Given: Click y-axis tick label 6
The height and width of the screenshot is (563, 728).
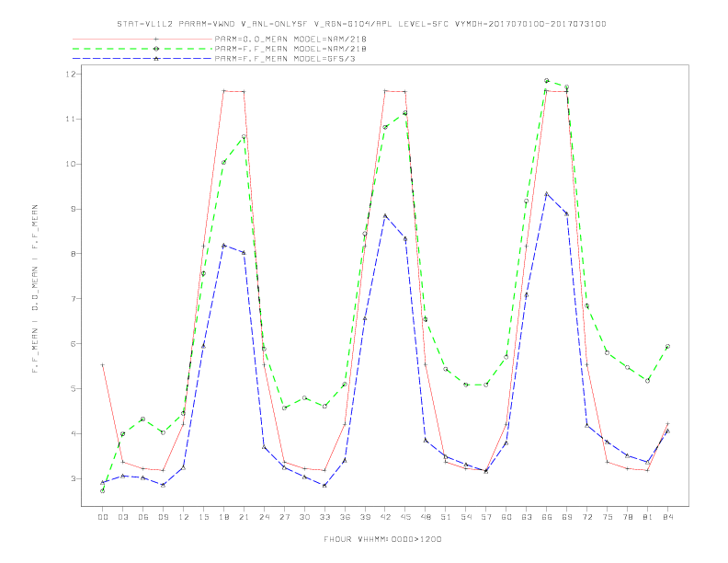Looking at the screenshot, I should 74,344.
